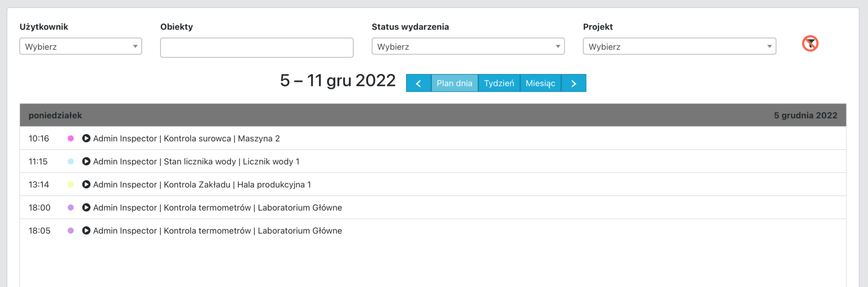Click play icon for Kontrola surowca event
This screenshot has width=868, height=287.
[86, 138]
